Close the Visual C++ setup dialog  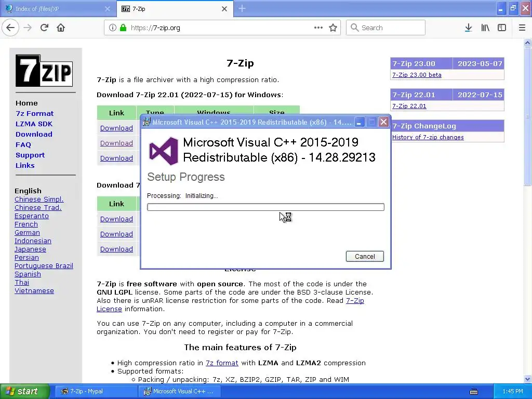383,122
